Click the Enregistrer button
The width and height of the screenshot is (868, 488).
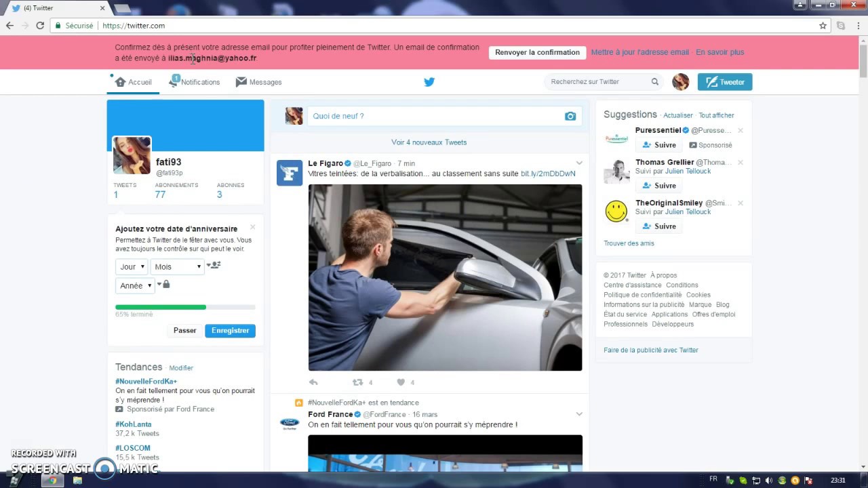(230, 331)
